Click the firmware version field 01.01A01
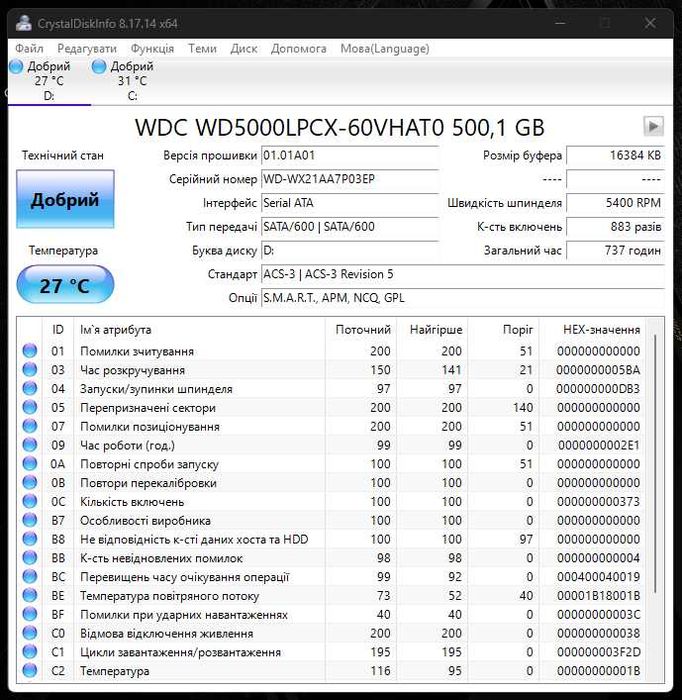Screen dimensions: 682x700 tap(349, 155)
